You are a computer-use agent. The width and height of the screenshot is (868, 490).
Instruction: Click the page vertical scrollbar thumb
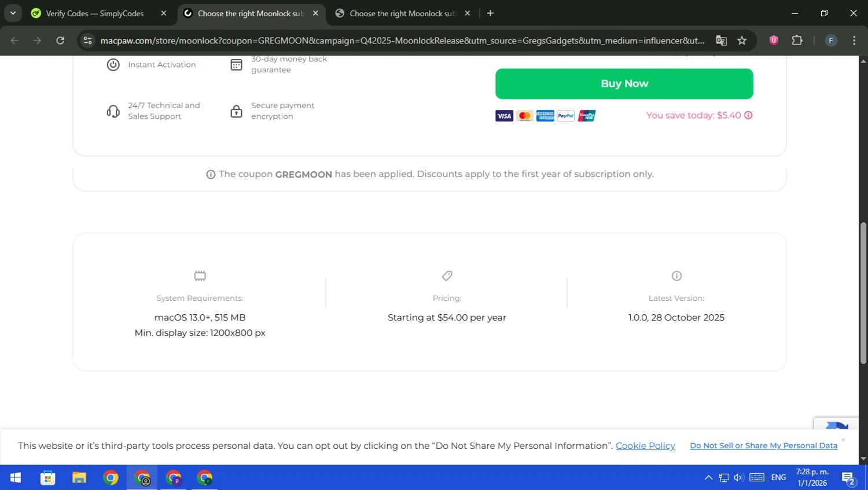[863, 293]
